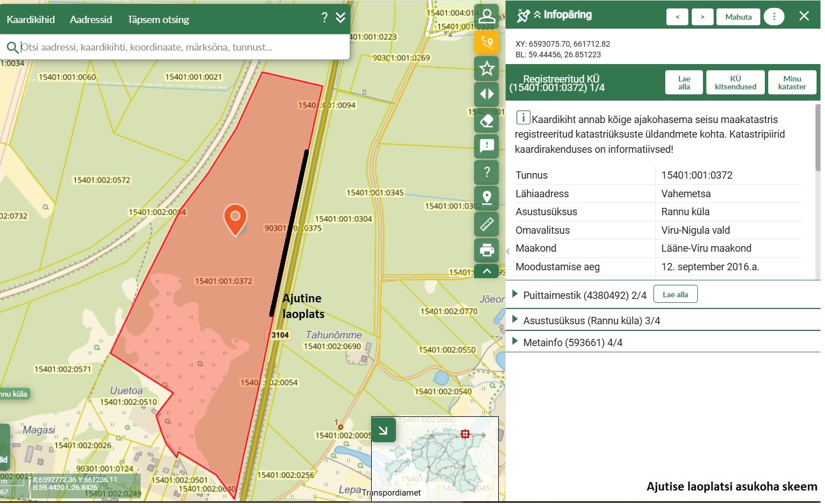Open the feedback speech bubble tool
Image resolution: width=825 pixels, height=504 pixels.
[486, 146]
